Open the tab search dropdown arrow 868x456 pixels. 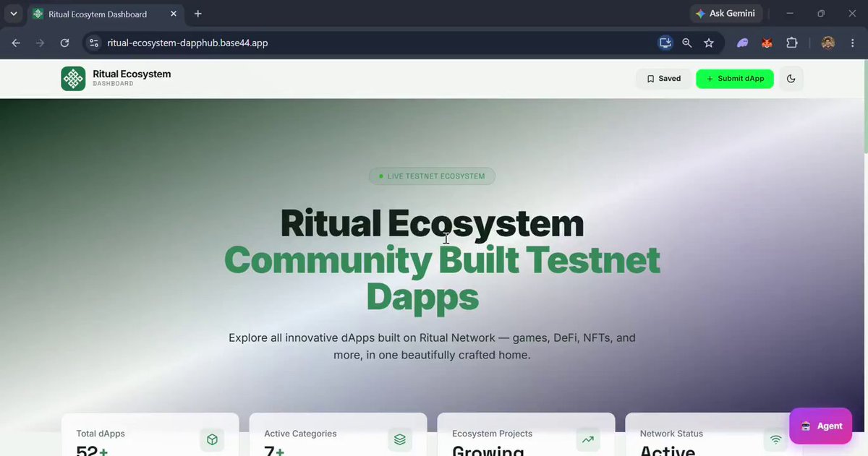click(13, 14)
